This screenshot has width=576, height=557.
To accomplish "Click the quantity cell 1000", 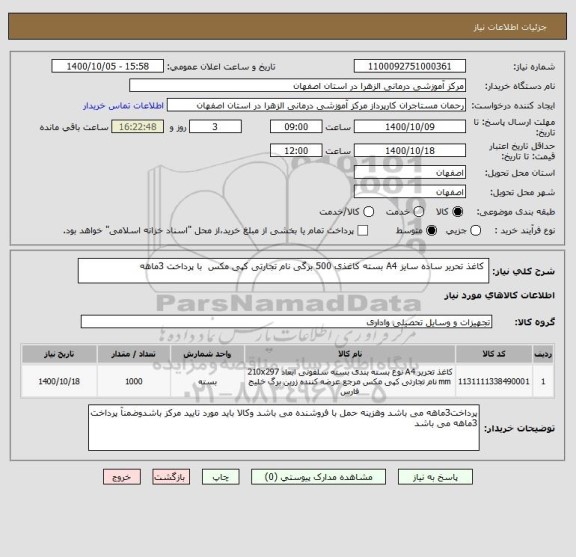I will pos(134,381).
